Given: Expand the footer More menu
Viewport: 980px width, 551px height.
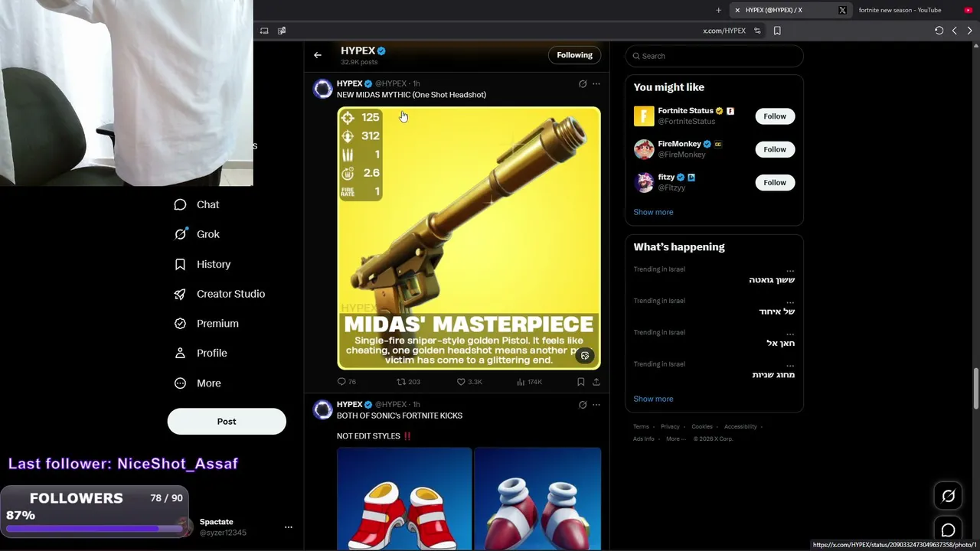Looking at the screenshot, I should [x=676, y=439].
